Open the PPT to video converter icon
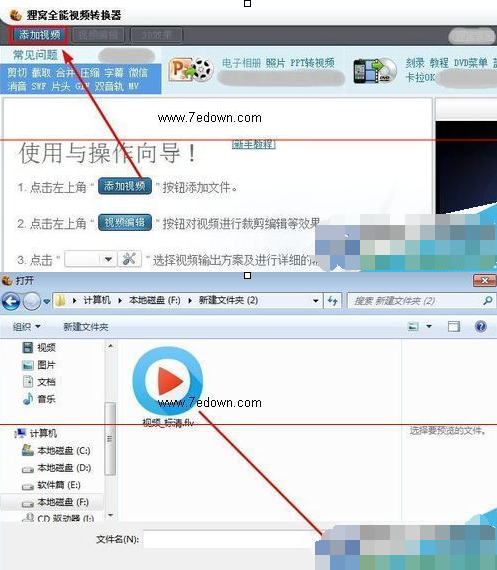The width and height of the screenshot is (497, 570). [x=191, y=69]
